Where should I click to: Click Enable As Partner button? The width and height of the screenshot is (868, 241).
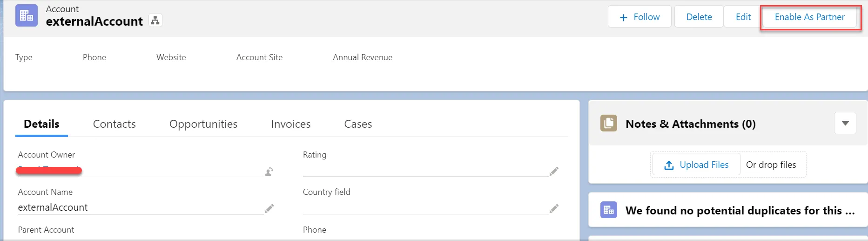coord(809,17)
